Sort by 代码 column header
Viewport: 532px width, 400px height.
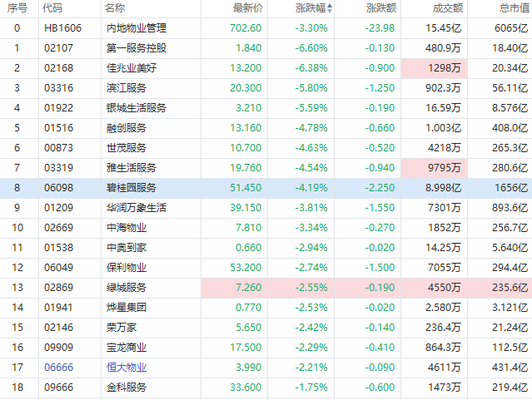point(52,8)
